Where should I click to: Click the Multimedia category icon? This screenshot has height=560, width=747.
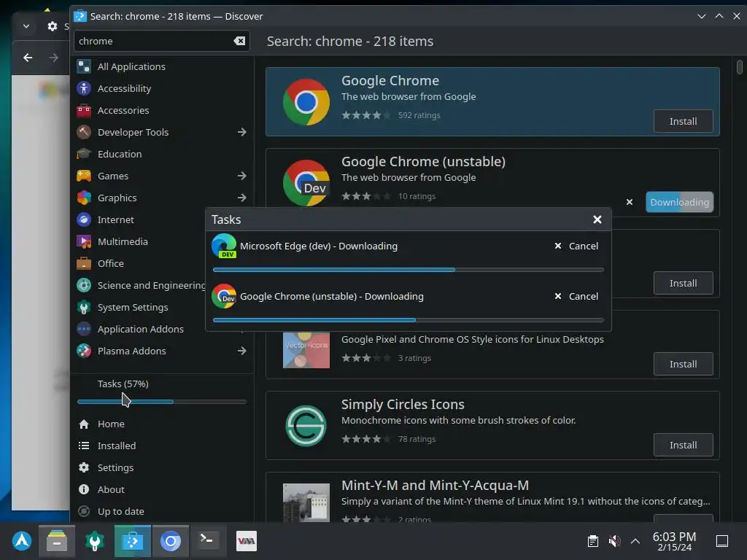tap(84, 242)
